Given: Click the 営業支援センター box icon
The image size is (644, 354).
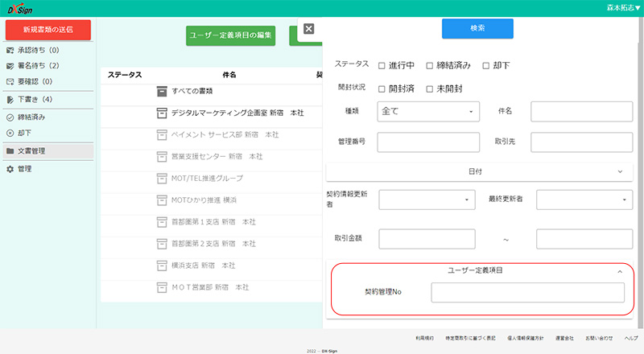Looking at the screenshot, I should pos(162,156).
